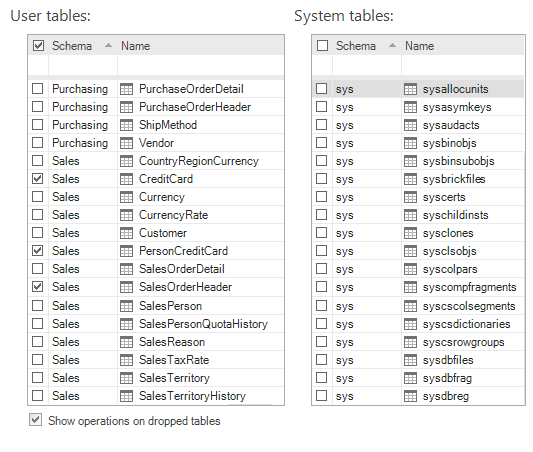Click the sysbrickfiles table icon
Image resolution: width=533 pixels, height=452 pixels.
[410, 179]
